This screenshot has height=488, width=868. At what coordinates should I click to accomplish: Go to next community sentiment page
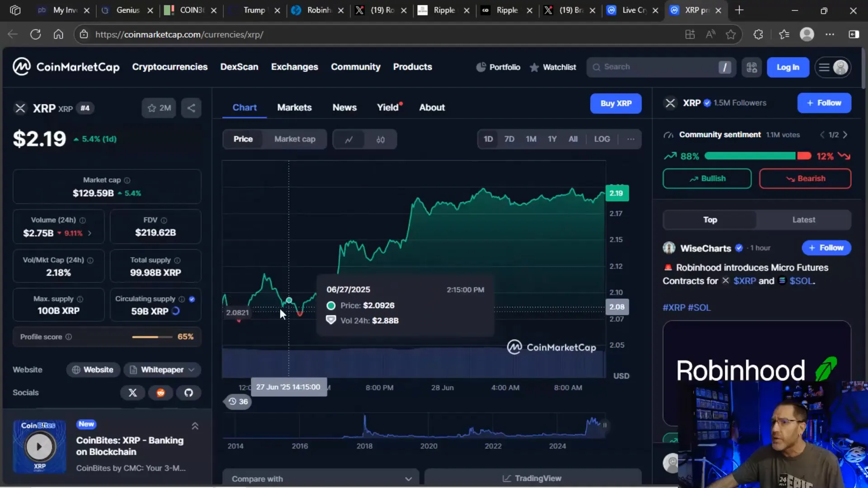pyautogui.click(x=845, y=135)
